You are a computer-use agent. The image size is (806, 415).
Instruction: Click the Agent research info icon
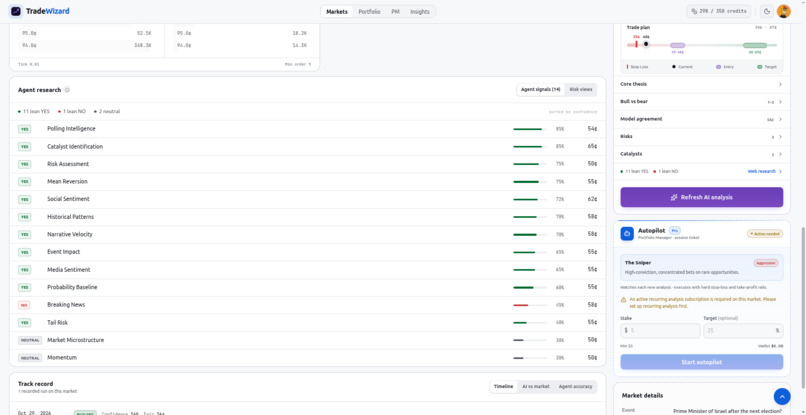tap(67, 90)
